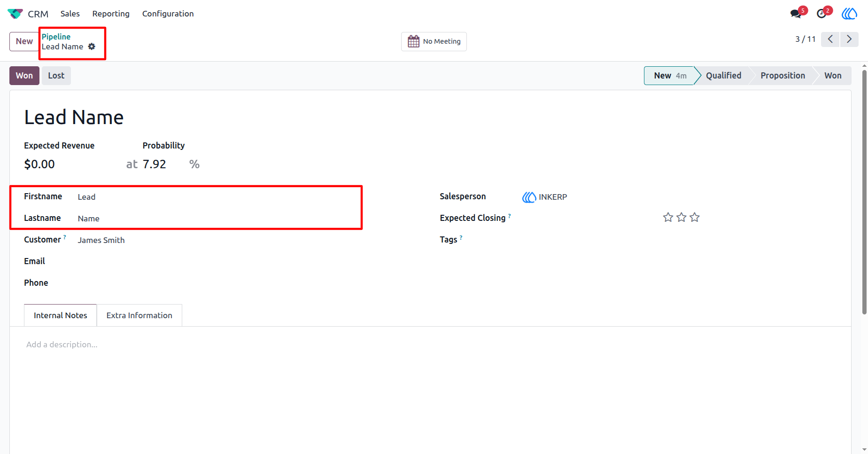Open the CRM app title
This screenshot has height=454, width=868.
(x=38, y=14)
